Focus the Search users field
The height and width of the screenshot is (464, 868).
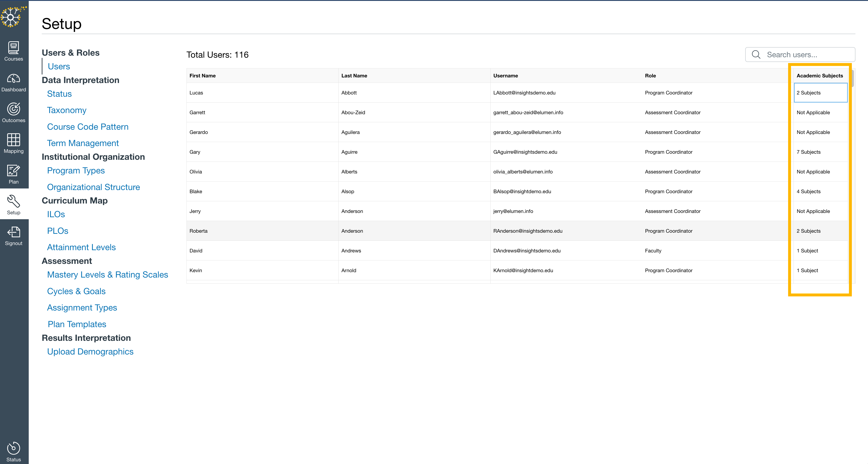(x=800, y=55)
